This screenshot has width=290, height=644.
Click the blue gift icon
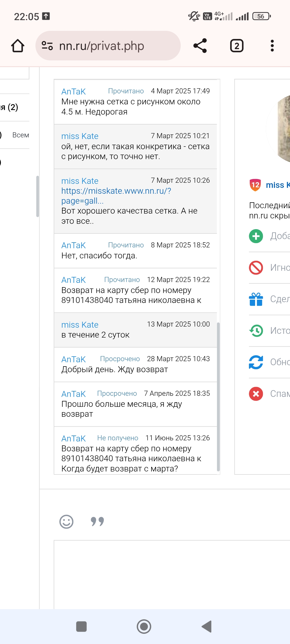pyautogui.click(x=256, y=299)
